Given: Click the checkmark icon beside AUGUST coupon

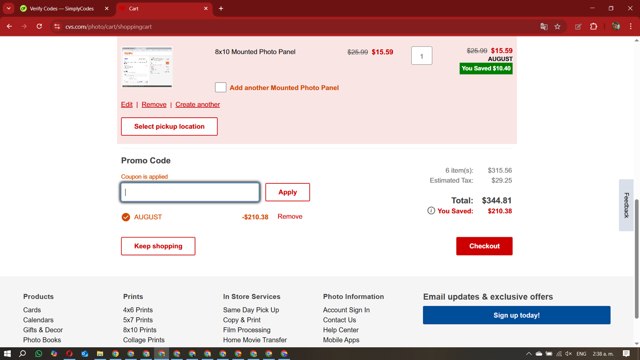Looking at the screenshot, I should pyautogui.click(x=126, y=217).
